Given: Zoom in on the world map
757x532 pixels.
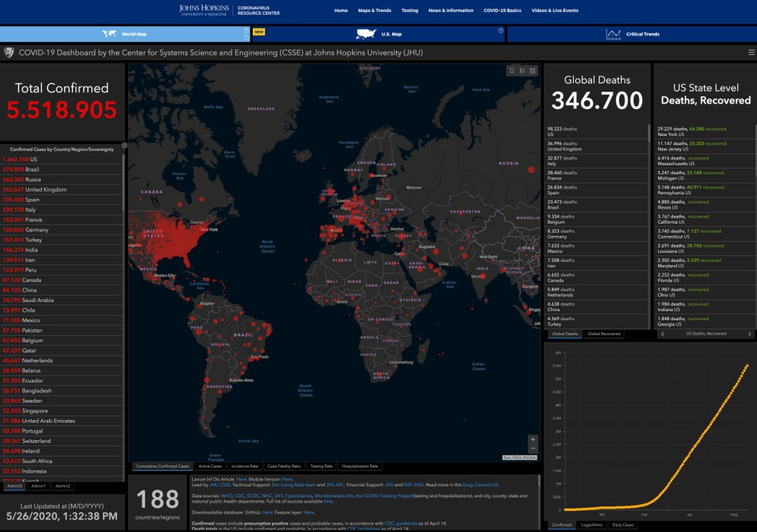Looking at the screenshot, I should 532,440.
